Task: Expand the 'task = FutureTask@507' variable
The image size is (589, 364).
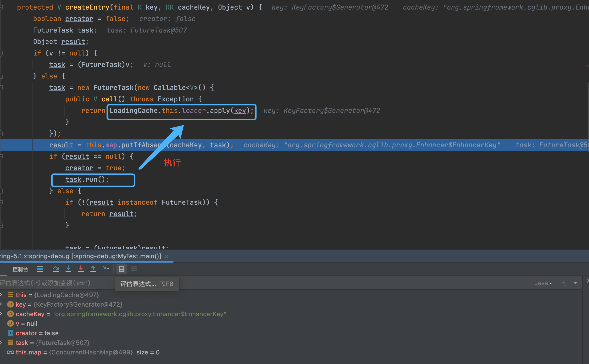Action: tap(1, 342)
